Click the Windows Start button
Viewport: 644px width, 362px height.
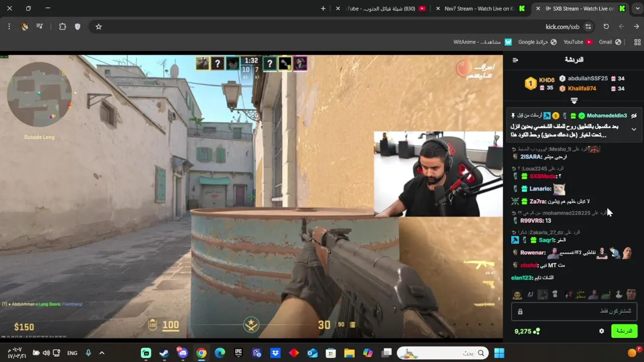(x=499, y=353)
